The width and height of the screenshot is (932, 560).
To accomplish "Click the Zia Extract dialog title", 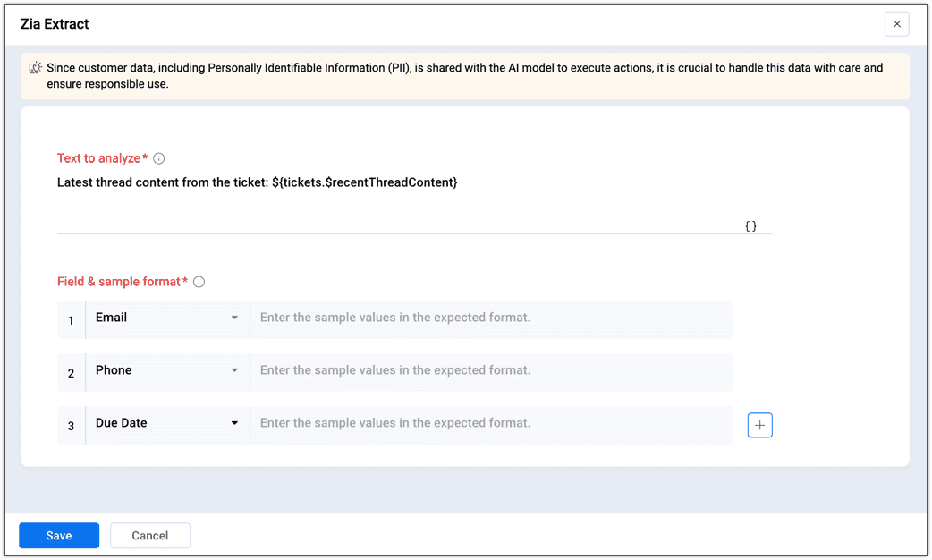I will point(55,24).
